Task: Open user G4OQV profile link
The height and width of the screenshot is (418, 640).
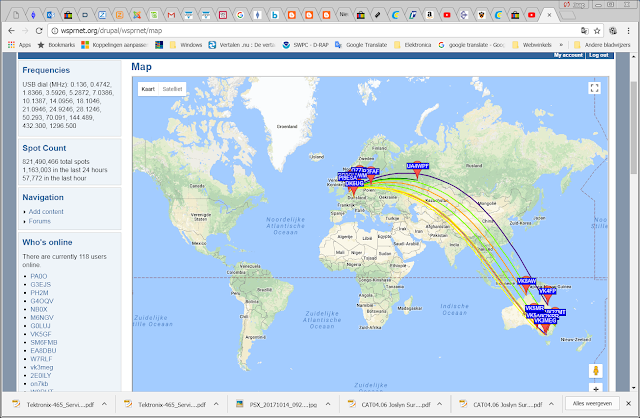Action: 42,301
